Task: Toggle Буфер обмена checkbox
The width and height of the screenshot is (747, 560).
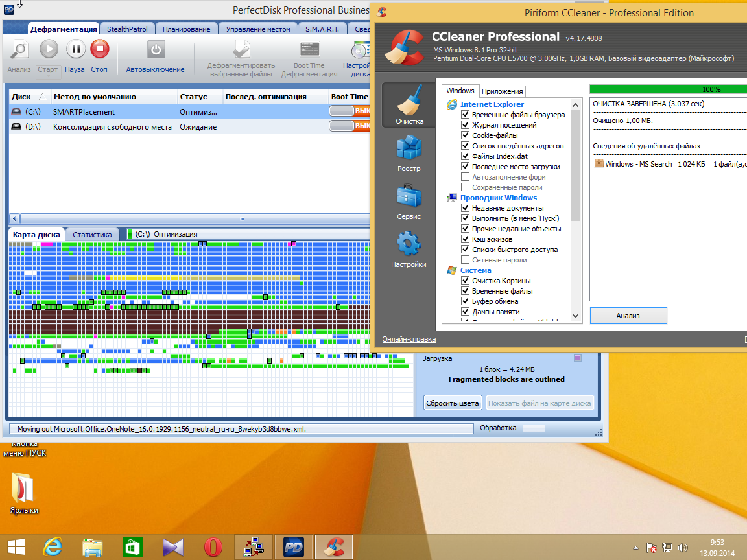Action: [x=466, y=301]
